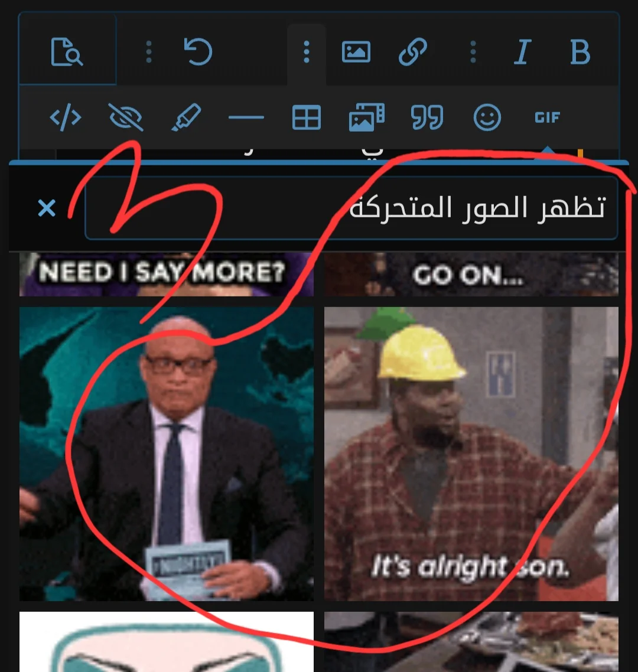Focus the GIF search text field

click(x=351, y=208)
